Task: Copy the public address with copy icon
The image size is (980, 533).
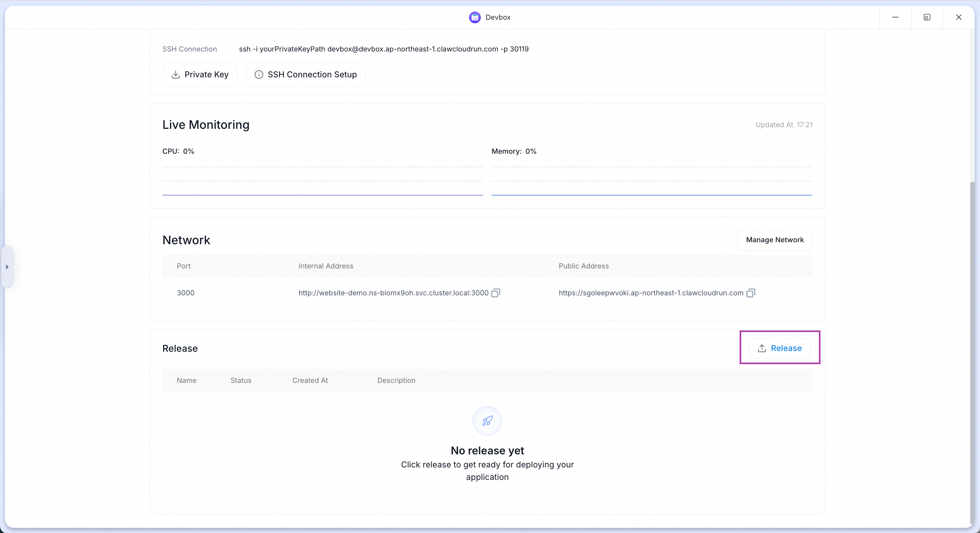Action: (751, 293)
